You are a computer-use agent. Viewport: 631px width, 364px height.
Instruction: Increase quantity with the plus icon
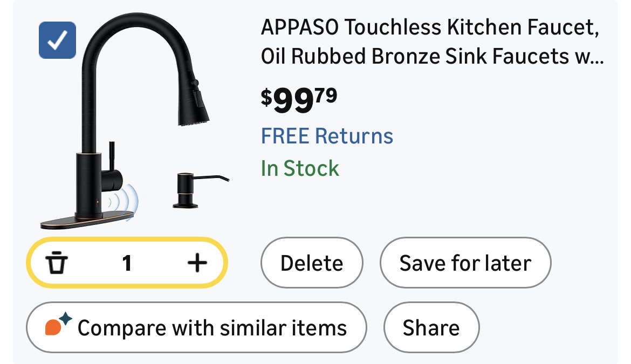pyautogui.click(x=197, y=263)
